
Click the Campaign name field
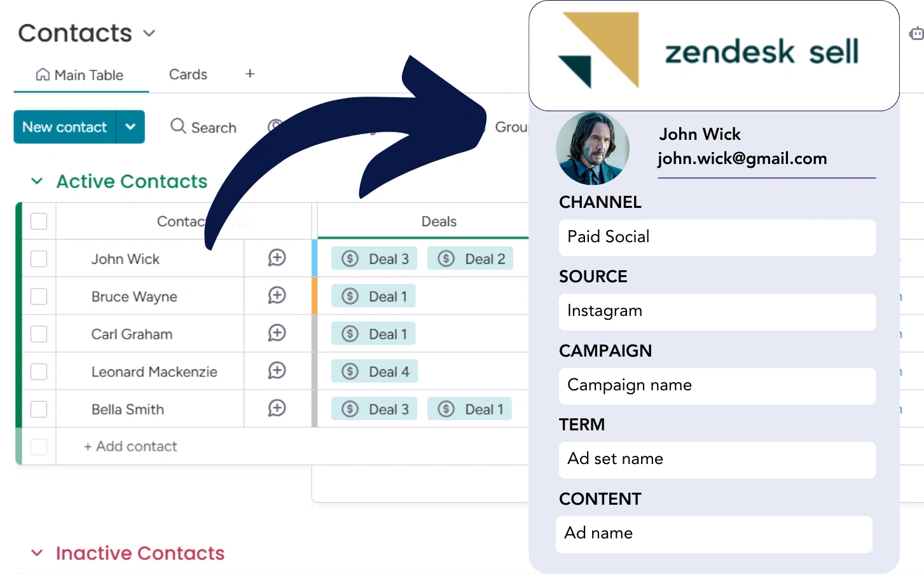[717, 386]
